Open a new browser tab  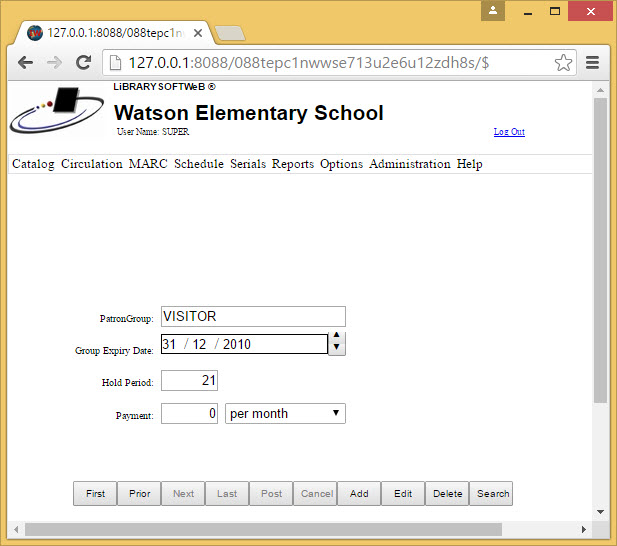[x=230, y=33]
